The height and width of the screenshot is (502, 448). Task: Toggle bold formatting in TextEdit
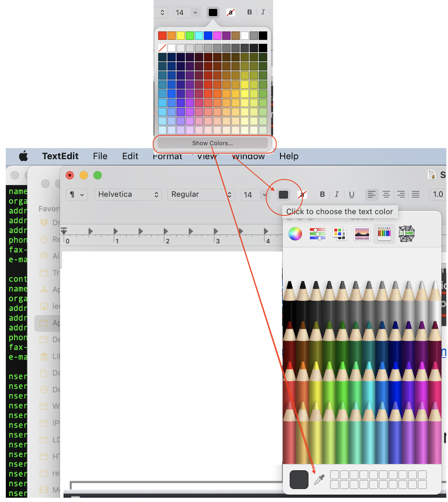322,195
